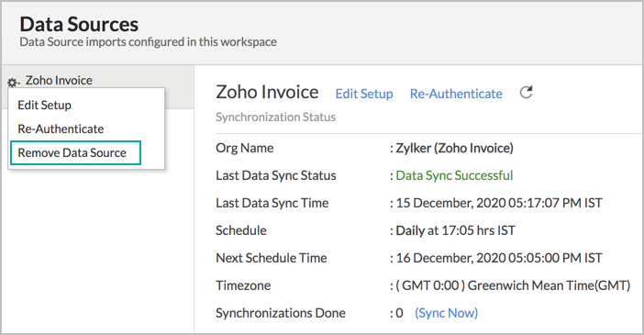Click the Synchronization Status subtitle
This screenshot has height=335, width=644.
click(x=275, y=117)
